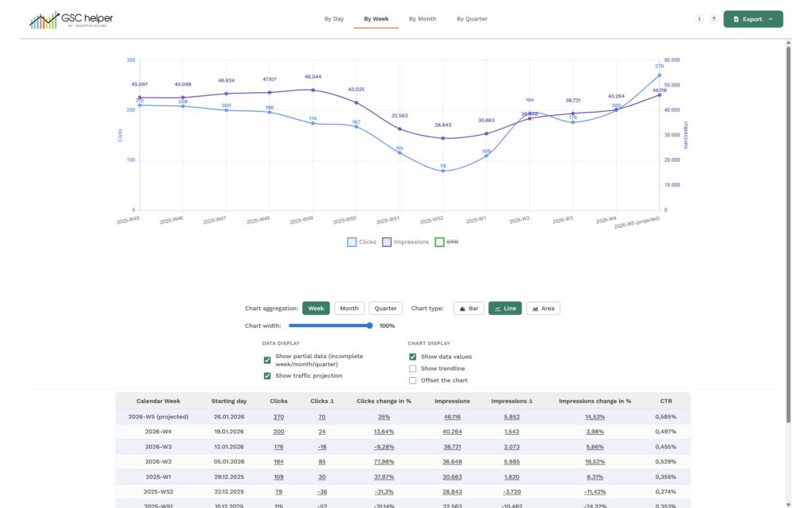812x508 pixels.
Task: Click the GSC helper logo
Action: click(x=70, y=19)
